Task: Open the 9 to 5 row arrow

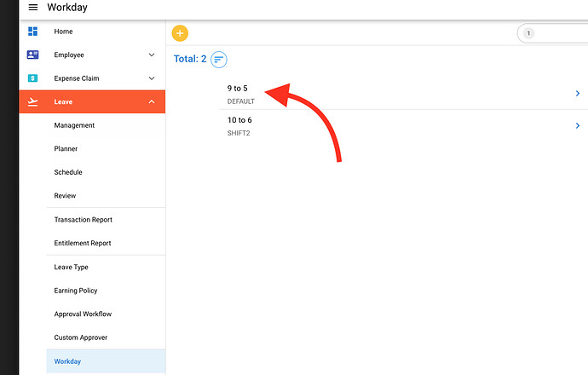Action: 578,94
